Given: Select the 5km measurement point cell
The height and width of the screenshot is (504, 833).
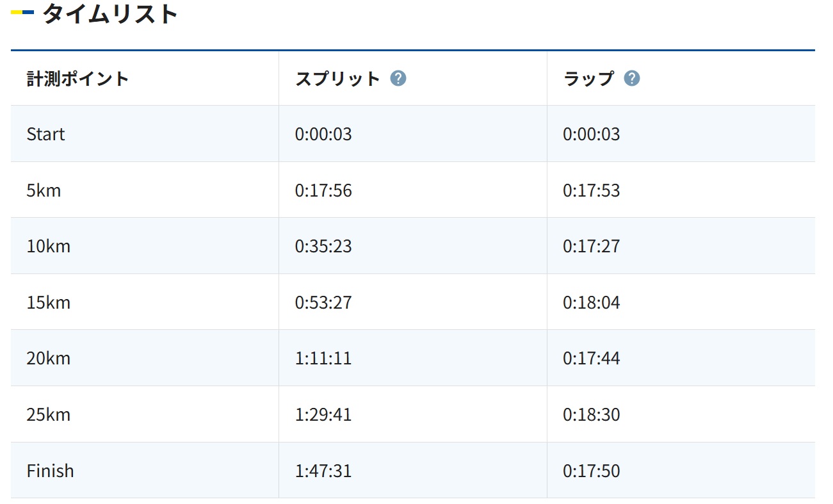Looking at the screenshot, I should tap(44, 191).
